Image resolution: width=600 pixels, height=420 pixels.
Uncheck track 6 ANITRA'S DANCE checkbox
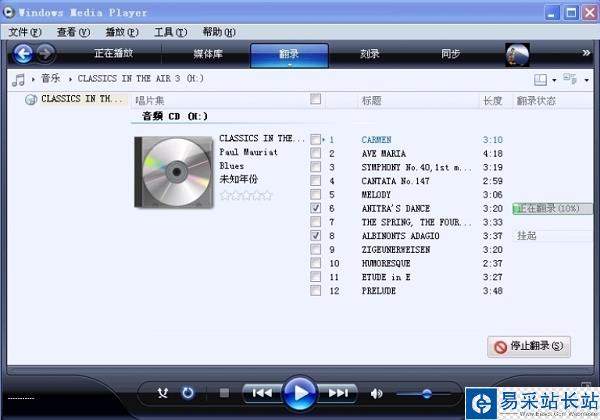[x=315, y=208]
